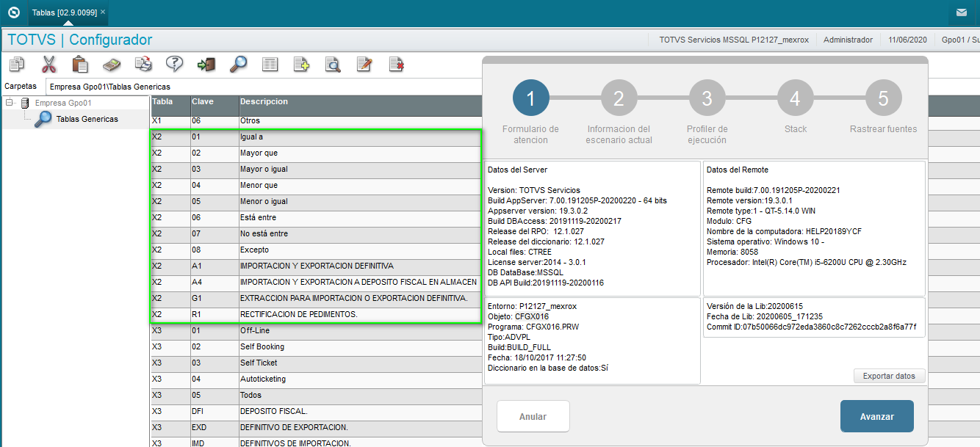
Task: Select row 'Está entre'
Action: [316, 217]
